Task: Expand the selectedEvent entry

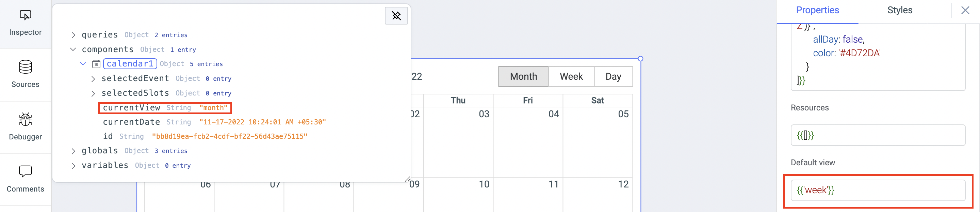Action: [x=93, y=78]
